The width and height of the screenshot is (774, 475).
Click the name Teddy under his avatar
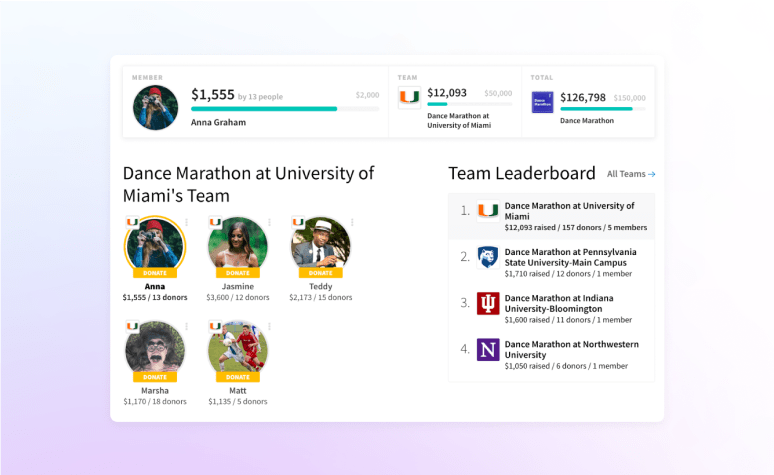click(320, 286)
